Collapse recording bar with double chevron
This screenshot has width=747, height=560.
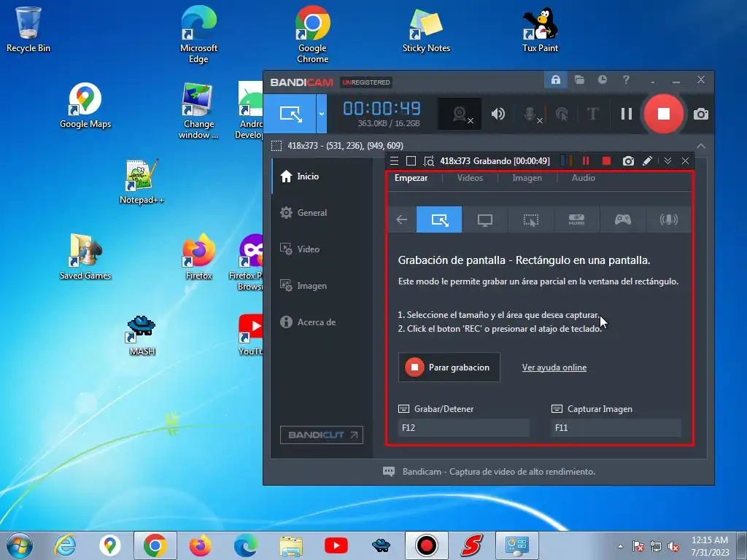pyautogui.click(x=668, y=161)
